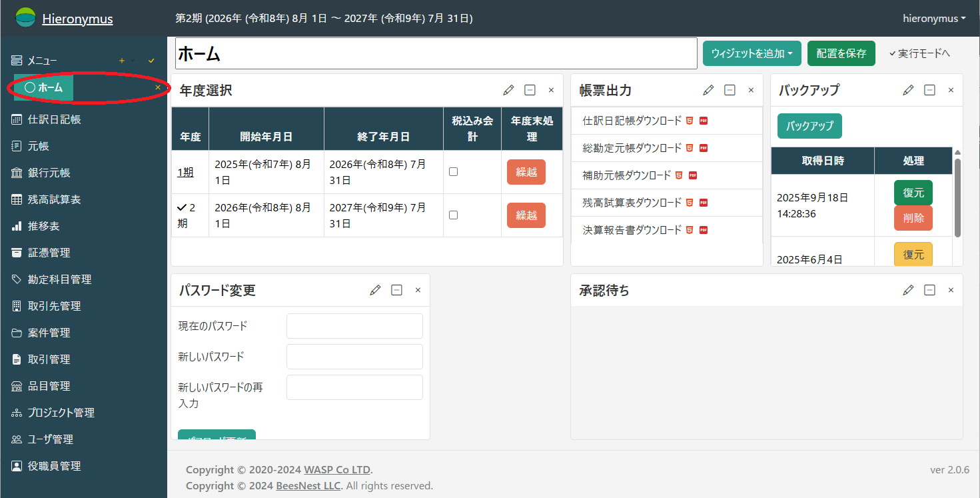Click the 現在のパスワード input field
Viewport: 980px width, 498px height.
354,326
